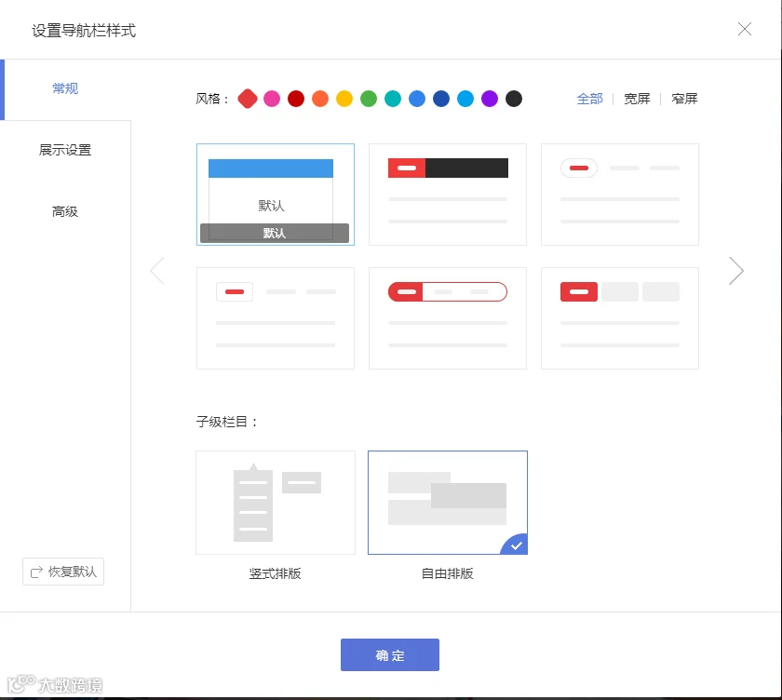Screen dimensions: 782x700
Task: Select the green style color
Action: (369, 99)
